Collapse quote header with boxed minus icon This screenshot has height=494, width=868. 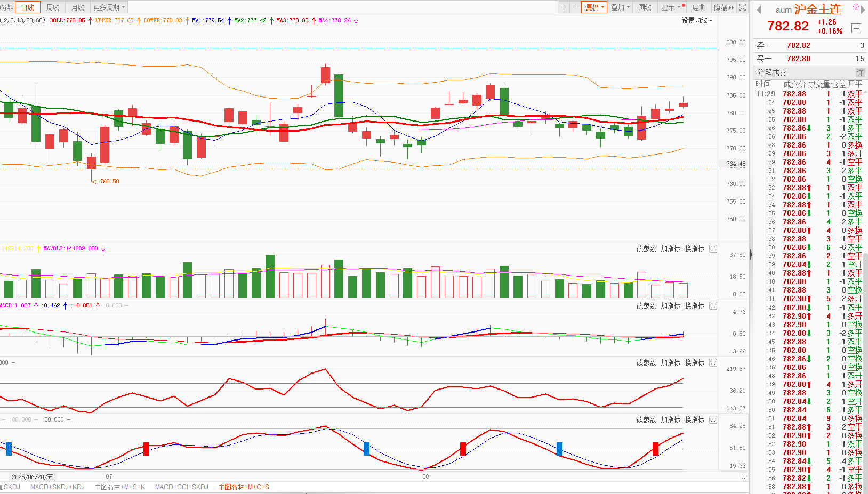pyautogui.click(x=856, y=28)
